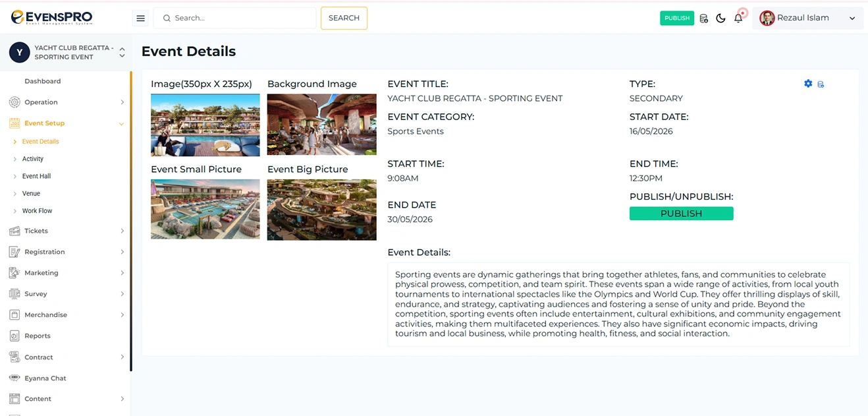
Task: Open the gear settings icon for event details
Action: (x=808, y=84)
